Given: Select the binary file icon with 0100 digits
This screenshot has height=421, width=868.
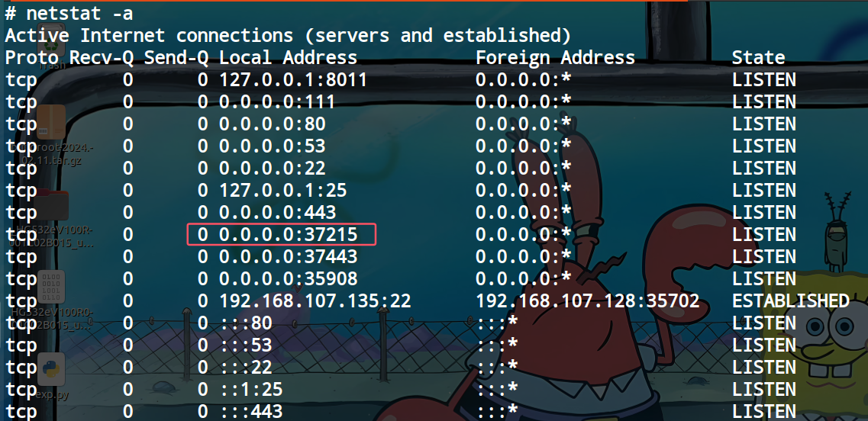Looking at the screenshot, I should point(51,287).
